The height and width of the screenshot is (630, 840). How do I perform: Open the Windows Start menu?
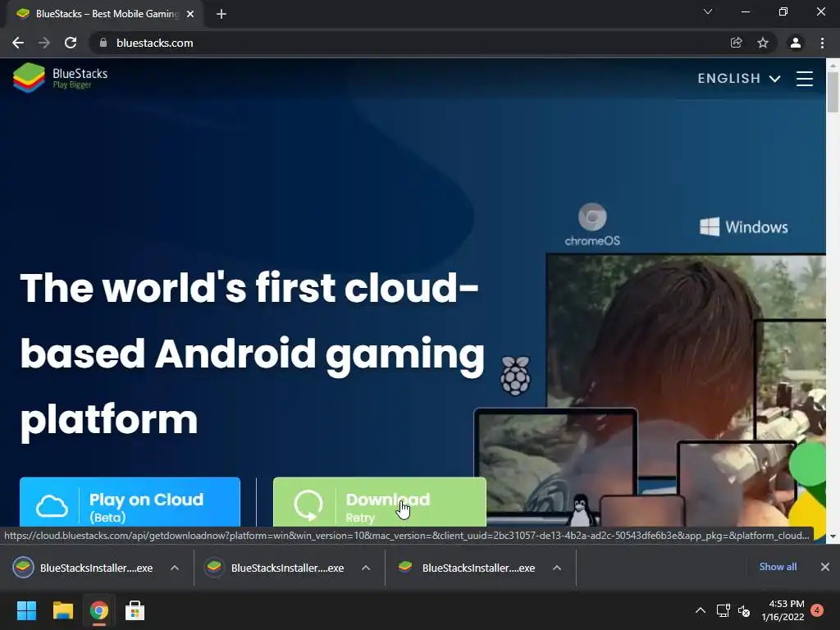[26, 610]
